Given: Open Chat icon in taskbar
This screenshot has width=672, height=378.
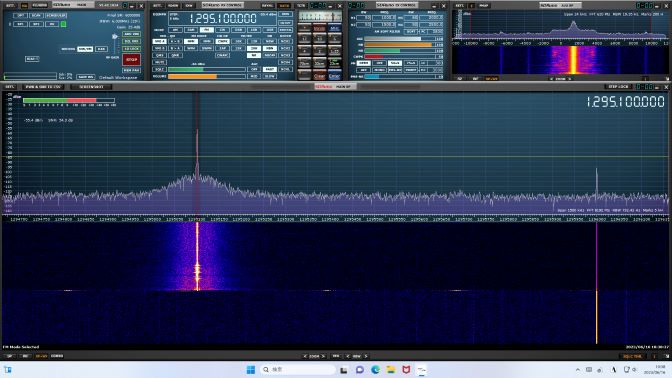Looking at the screenshot, I should pos(360,369).
